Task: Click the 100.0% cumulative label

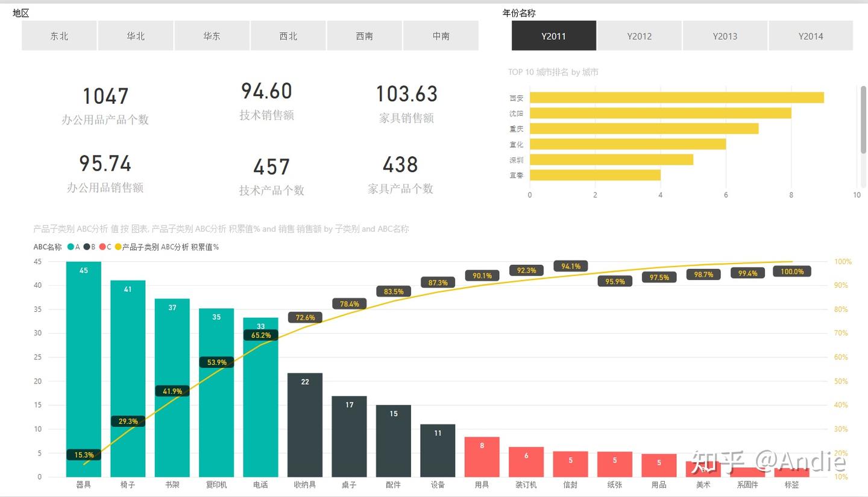Action: click(792, 271)
